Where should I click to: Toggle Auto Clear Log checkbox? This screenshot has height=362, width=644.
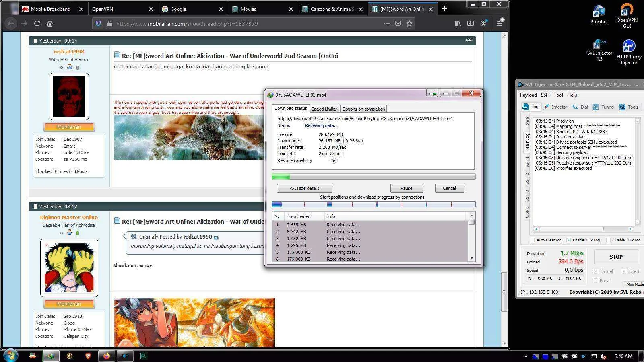(532, 240)
